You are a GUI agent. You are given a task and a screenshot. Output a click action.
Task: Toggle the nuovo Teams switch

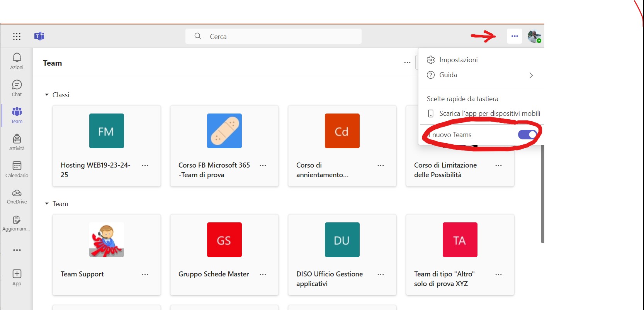click(527, 134)
